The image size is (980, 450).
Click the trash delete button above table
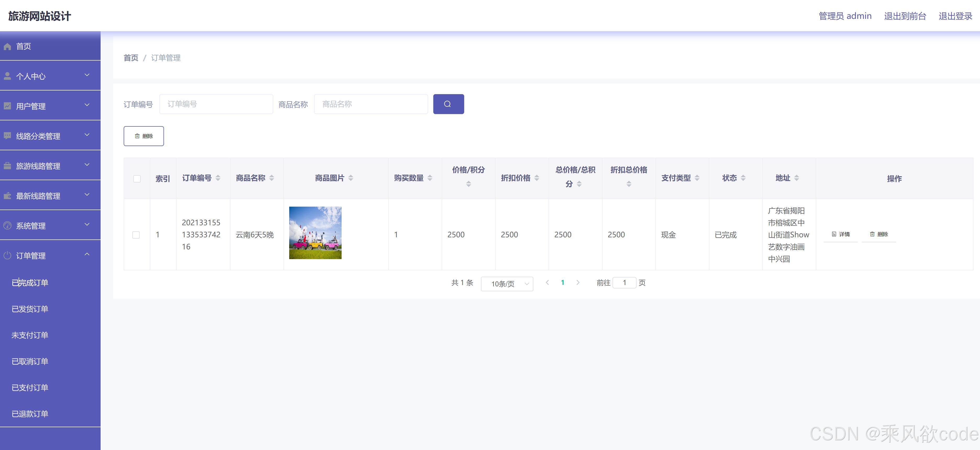coord(143,136)
